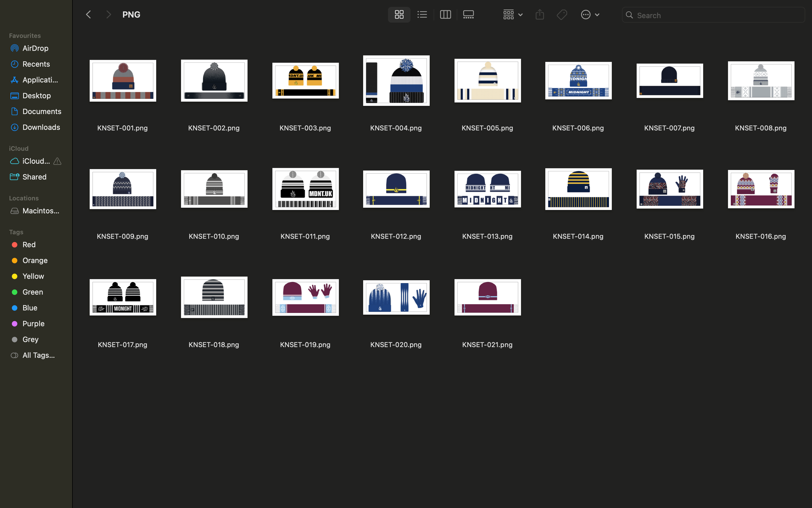The width and height of the screenshot is (812, 508).
Task: Select the Red tag filter
Action: pyautogui.click(x=29, y=245)
